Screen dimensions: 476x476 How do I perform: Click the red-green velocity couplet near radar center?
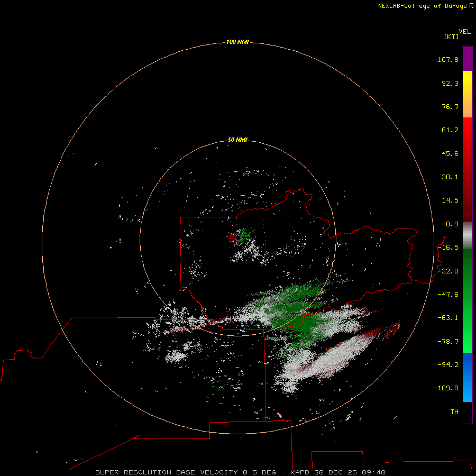tap(240, 235)
